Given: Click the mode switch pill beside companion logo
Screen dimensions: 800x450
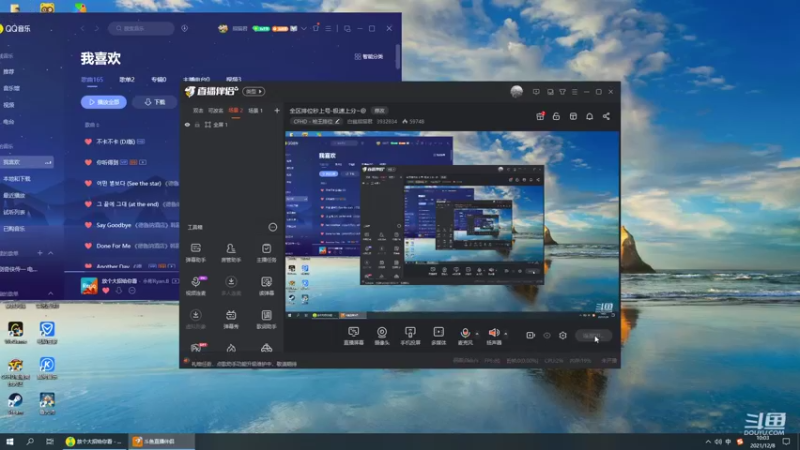Looking at the screenshot, I should click(x=254, y=91).
